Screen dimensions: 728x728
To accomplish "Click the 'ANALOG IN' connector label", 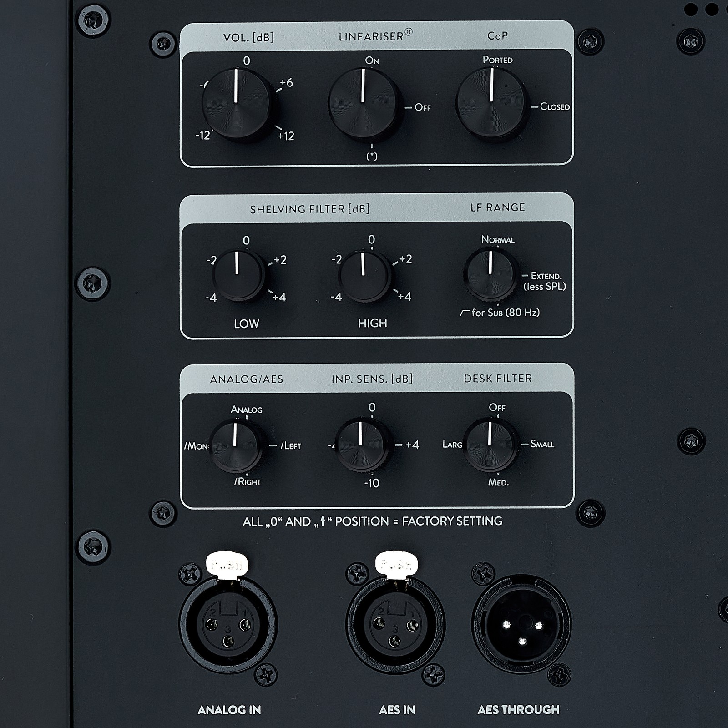I will (x=229, y=710).
